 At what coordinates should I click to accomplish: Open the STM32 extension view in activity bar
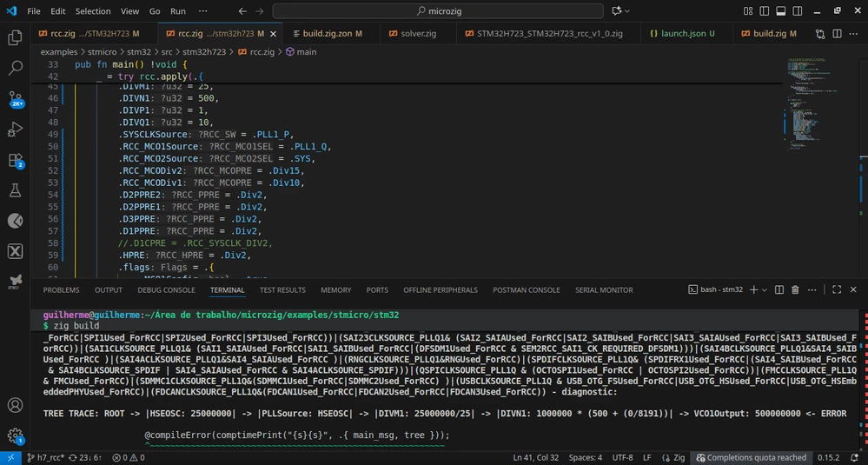(x=15, y=282)
